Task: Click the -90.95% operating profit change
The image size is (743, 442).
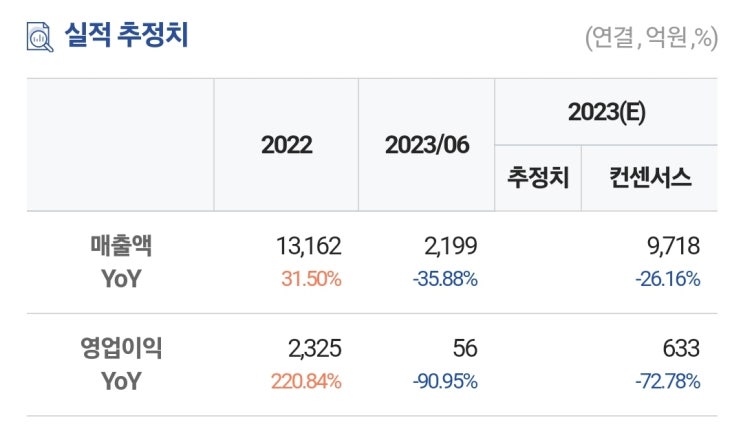Action: coord(445,381)
